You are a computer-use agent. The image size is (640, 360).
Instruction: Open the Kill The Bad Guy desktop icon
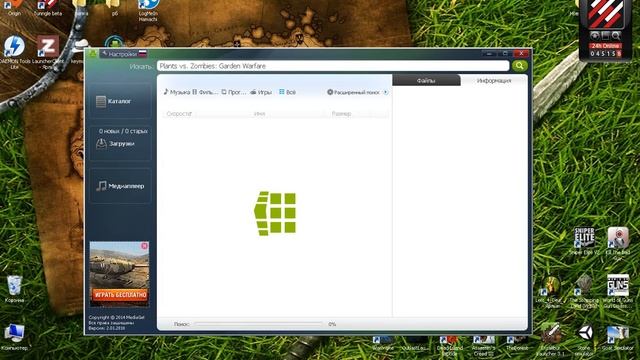coord(618,243)
